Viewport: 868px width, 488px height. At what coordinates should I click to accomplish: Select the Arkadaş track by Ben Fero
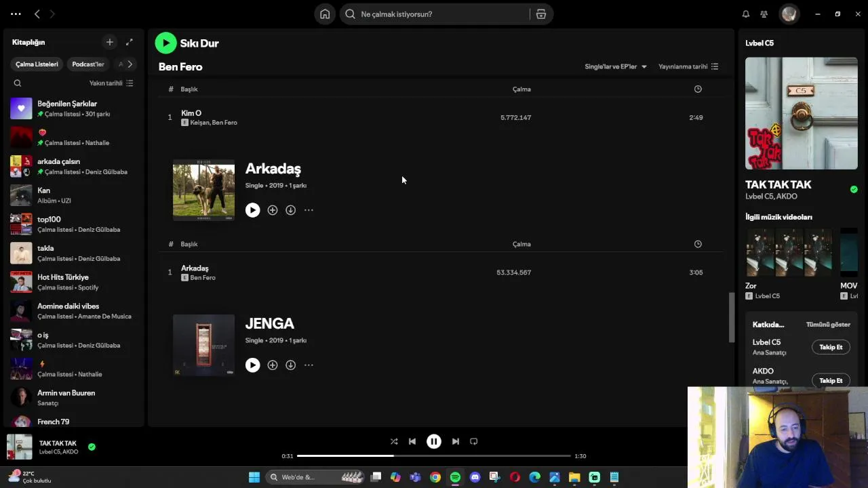click(x=441, y=272)
